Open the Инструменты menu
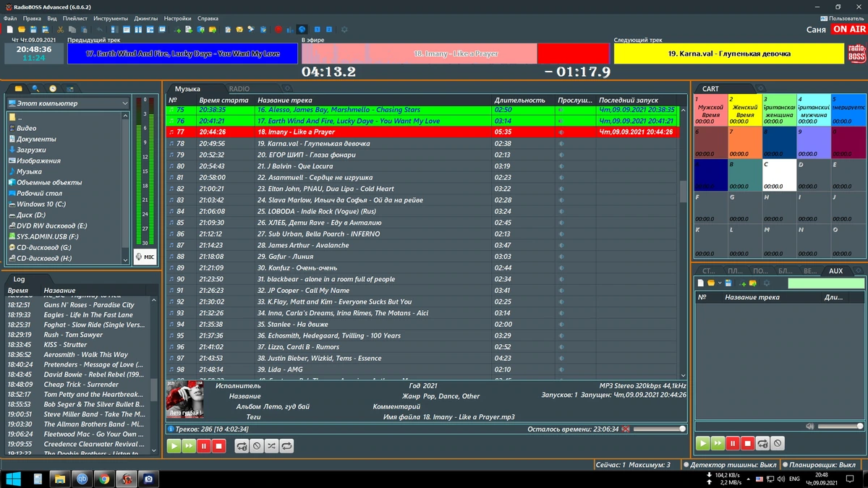Viewport: 868px width, 488px height. 111,18
